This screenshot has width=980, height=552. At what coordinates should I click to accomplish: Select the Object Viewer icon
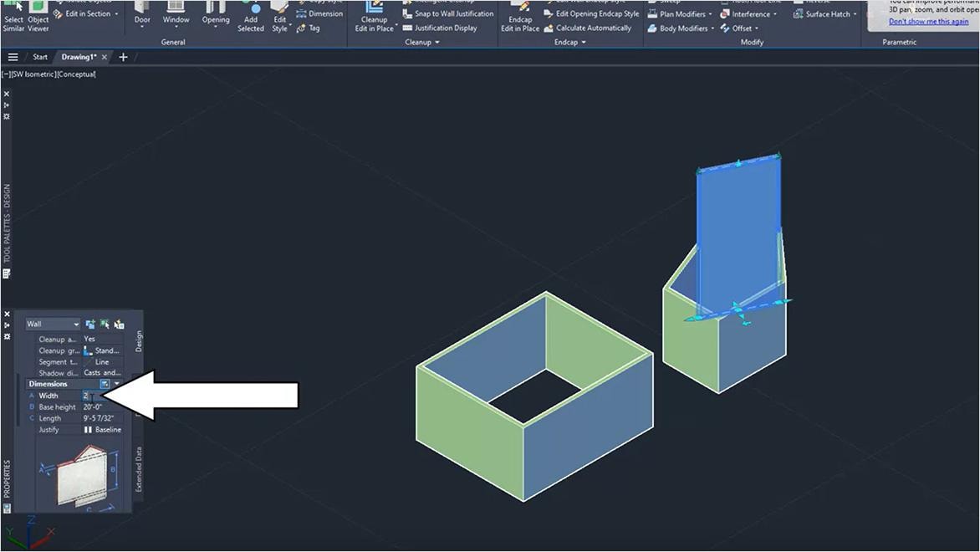[38, 13]
